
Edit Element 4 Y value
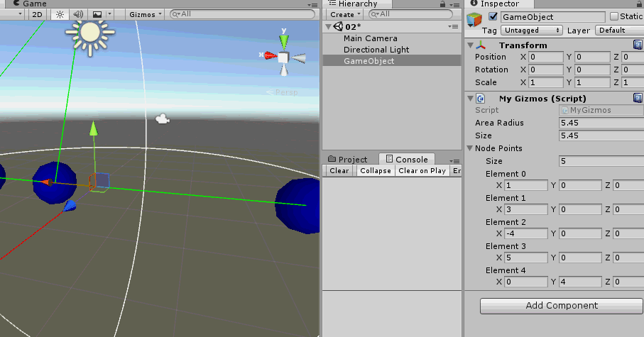coord(579,282)
